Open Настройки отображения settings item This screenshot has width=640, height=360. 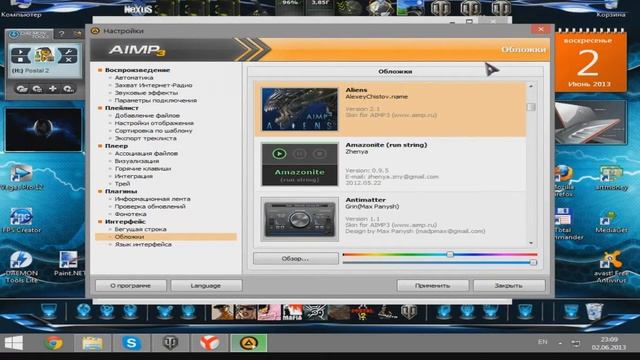(x=154, y=123)
